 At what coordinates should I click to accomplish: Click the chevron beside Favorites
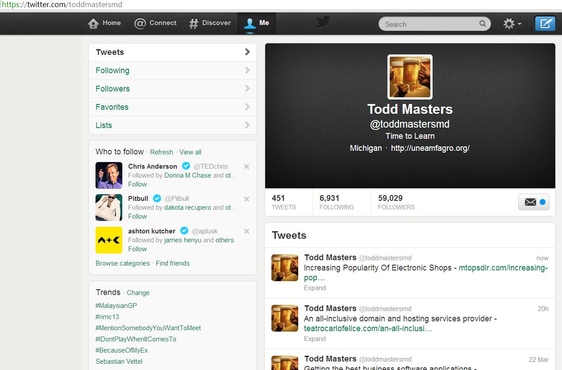point(247,107)
